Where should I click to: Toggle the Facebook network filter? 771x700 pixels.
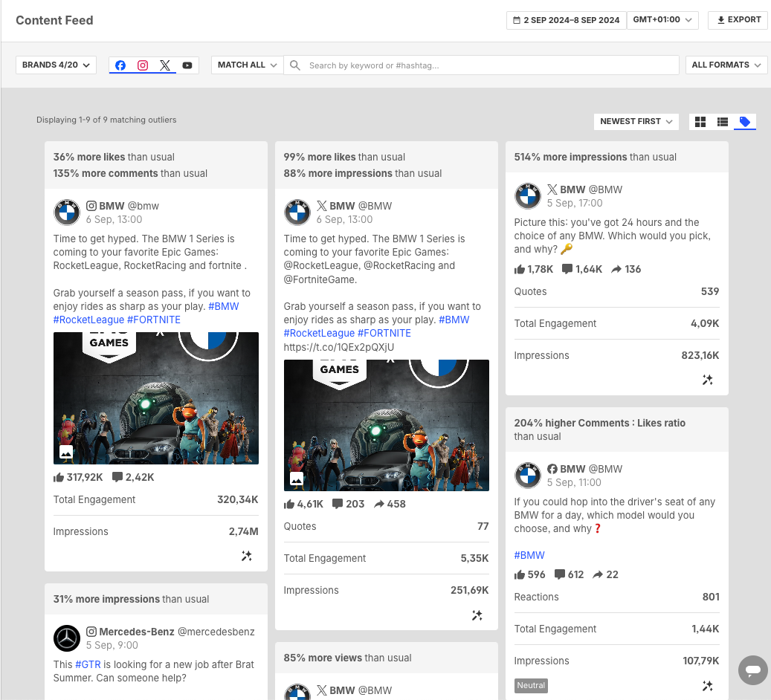(120, 65)
